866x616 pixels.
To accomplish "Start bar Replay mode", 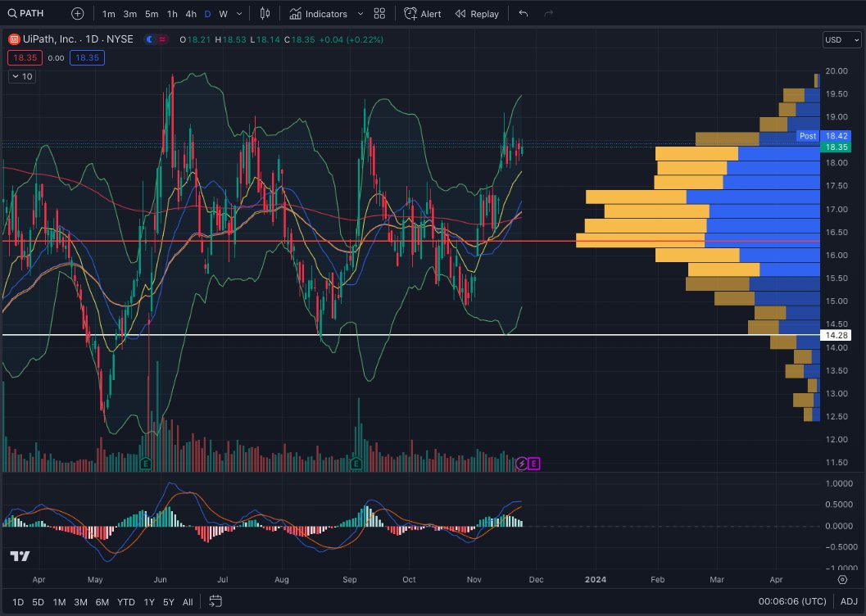I will coord(477,14).
